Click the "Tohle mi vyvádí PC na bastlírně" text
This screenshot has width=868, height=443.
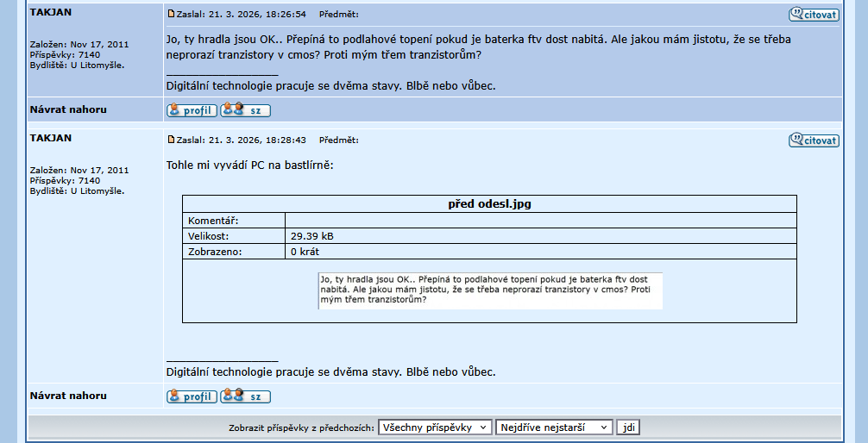pyautogui.click(x=249, y=165)
